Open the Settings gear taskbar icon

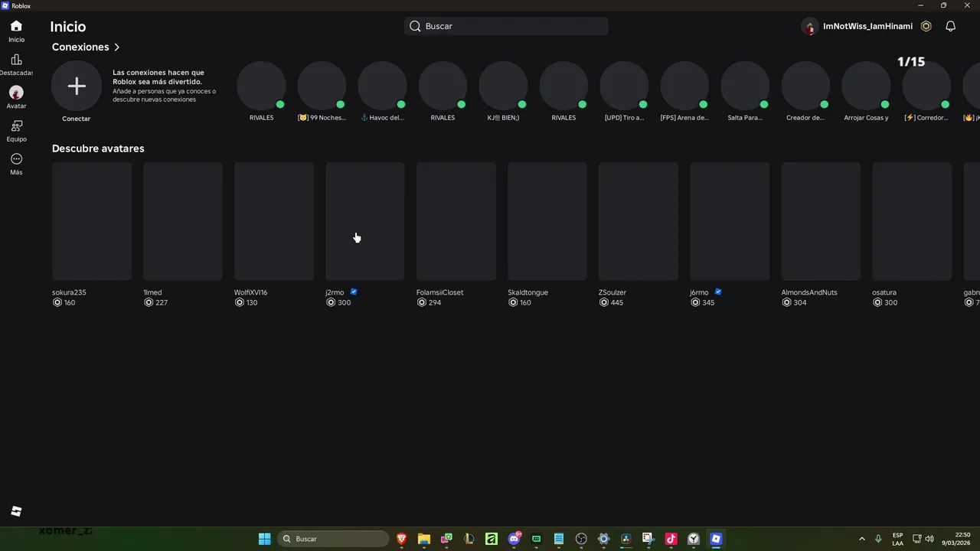point(603,539)
